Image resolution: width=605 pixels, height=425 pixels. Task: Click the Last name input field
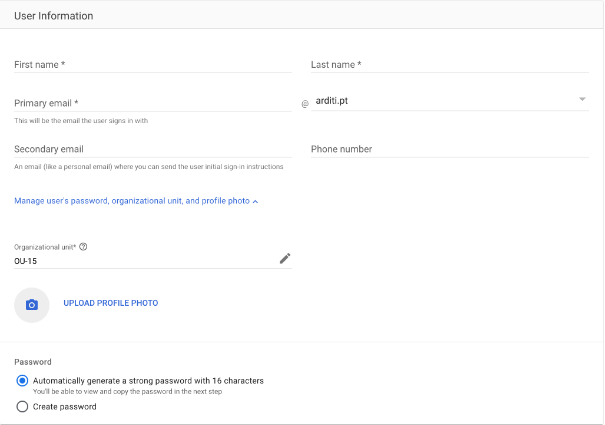[449, 65]
